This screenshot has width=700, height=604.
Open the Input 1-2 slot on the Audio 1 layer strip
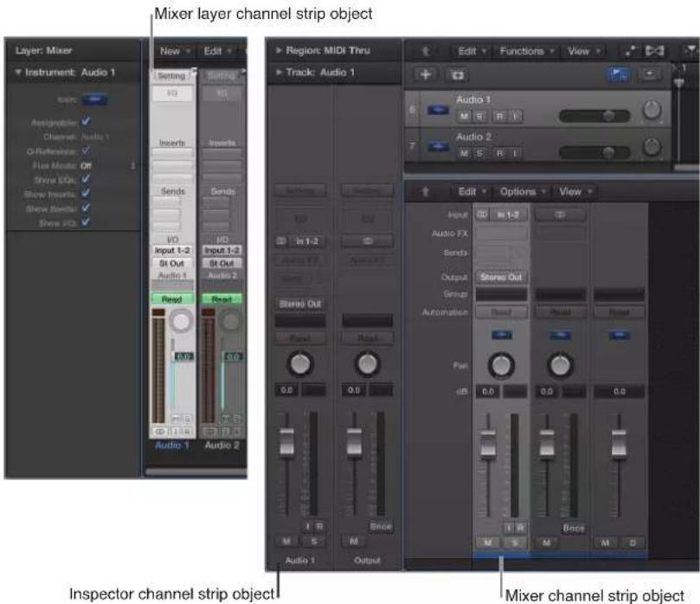[x=172, y=250]
